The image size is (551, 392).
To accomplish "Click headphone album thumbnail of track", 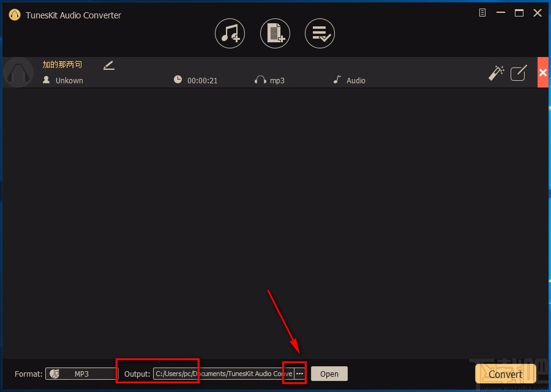I will tap(18, 72).
